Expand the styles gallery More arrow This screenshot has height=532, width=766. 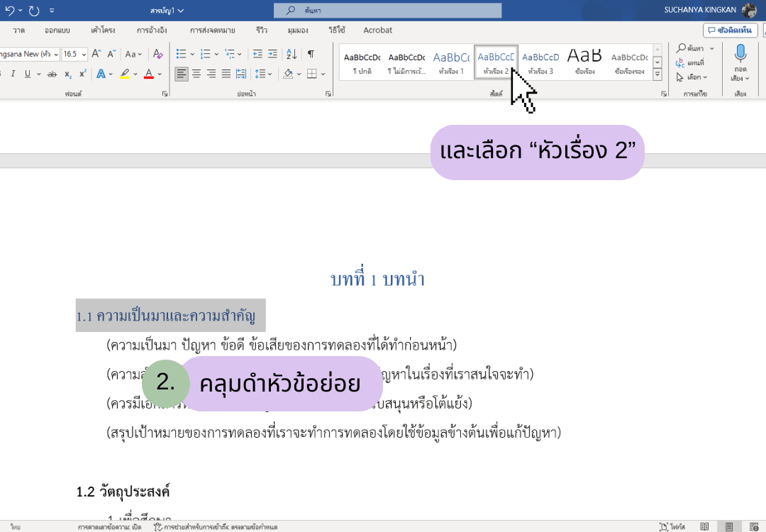point(657,74)
